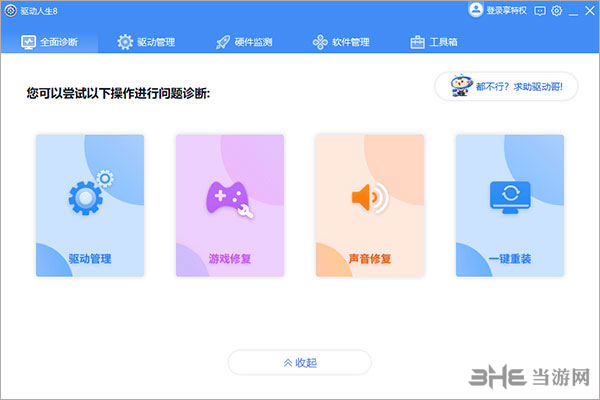600x400 pixels.
Task: Click the 登录享特权 login link
Action: point(506,11)
